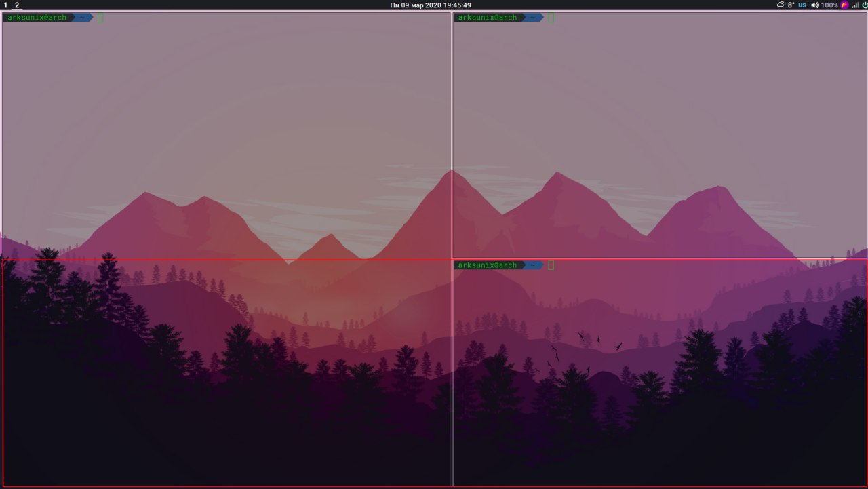This screenshot has height=489, width=868.
Task: Click the speaker volume icon
Action: (x=815, y=5)
